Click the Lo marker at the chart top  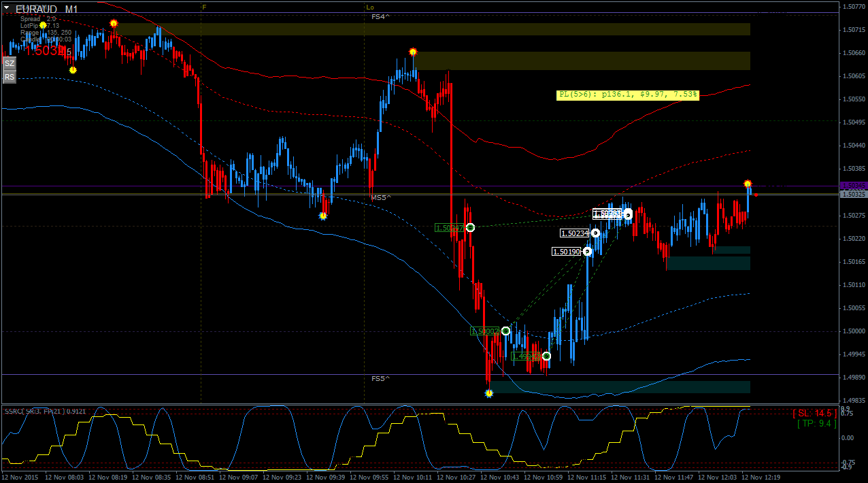point(370,7)
